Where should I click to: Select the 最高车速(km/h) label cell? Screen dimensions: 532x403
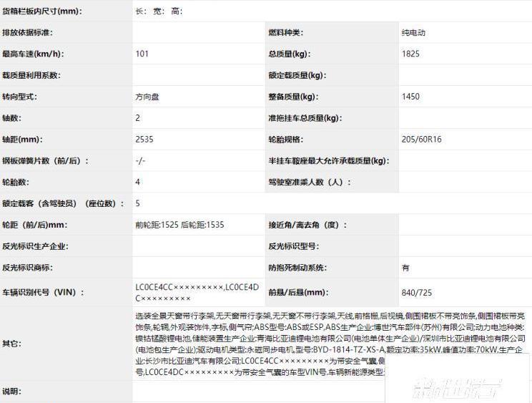(32, 54)
